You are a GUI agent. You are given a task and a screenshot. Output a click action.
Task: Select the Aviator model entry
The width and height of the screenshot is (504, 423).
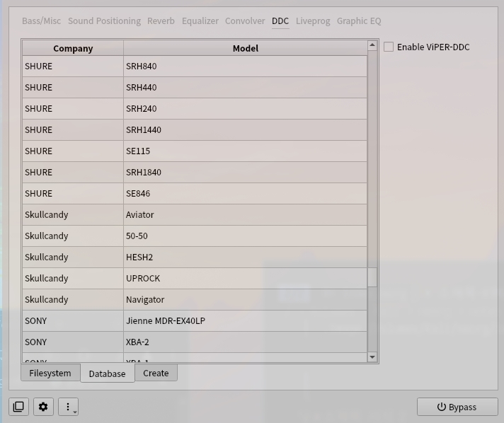coord(245,214)
